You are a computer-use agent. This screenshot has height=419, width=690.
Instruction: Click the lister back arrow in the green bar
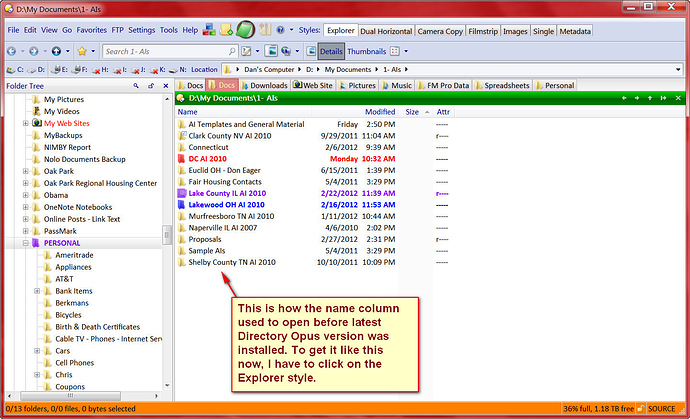coord(624,98)
